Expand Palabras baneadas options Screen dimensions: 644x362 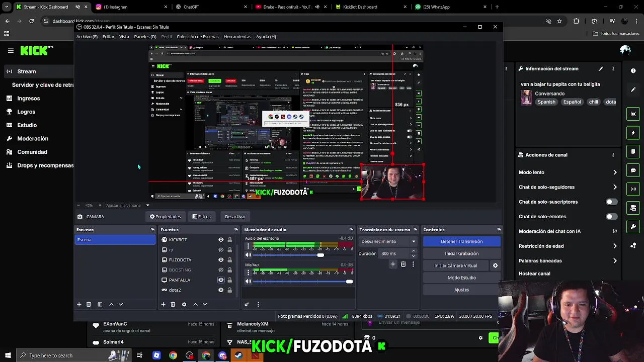click(615, 261)
